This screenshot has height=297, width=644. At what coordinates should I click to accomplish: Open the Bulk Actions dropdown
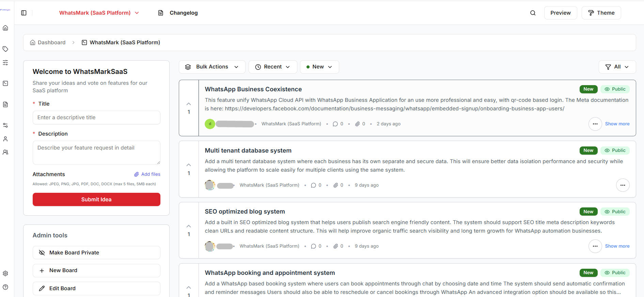[212, 67]
